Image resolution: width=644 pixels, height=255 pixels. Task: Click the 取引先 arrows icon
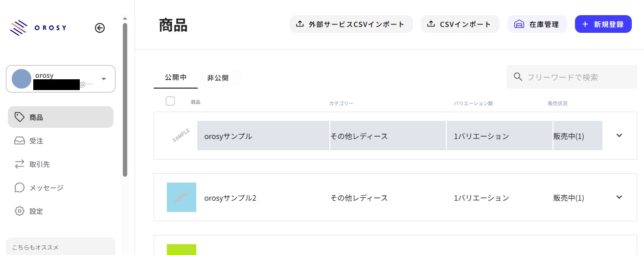20,164
